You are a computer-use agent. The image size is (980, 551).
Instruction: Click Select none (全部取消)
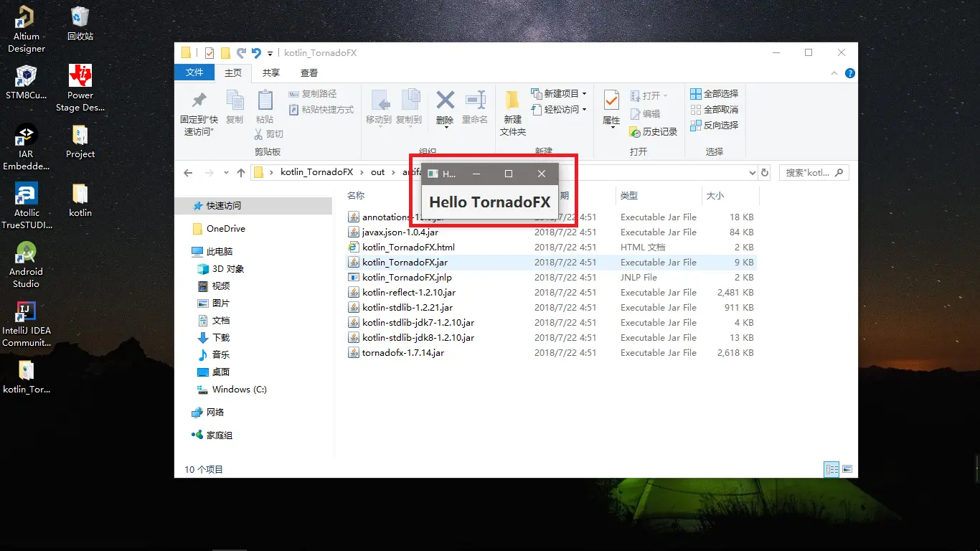[x=714, y=110]
